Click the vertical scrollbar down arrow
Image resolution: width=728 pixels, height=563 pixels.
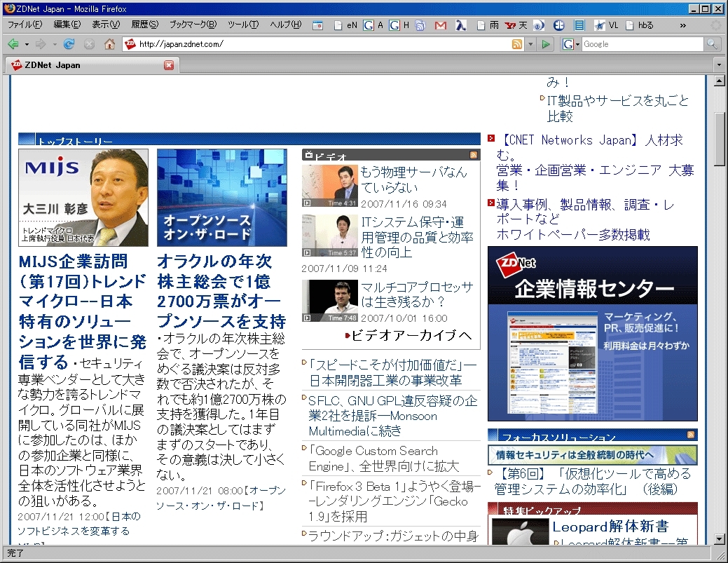[719, 538]
